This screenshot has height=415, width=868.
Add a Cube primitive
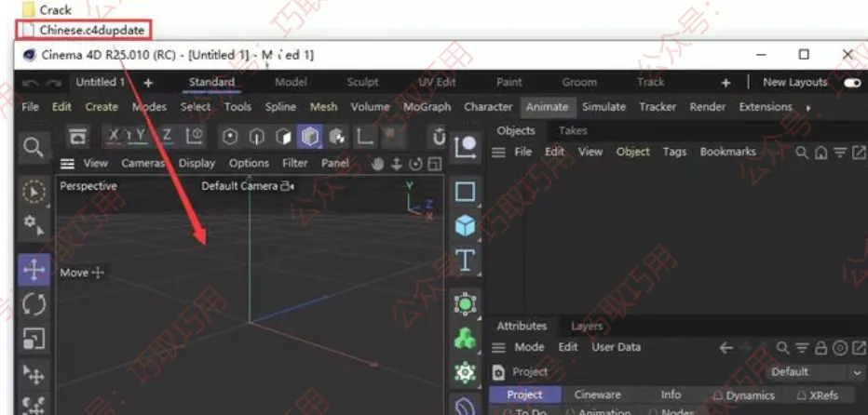pos(465,226)
